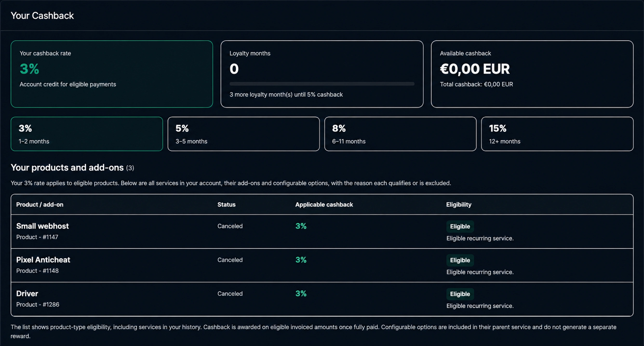Click Eligible badge in Pixel Anticheat row

pyautogui.click(x=460, y=260)
